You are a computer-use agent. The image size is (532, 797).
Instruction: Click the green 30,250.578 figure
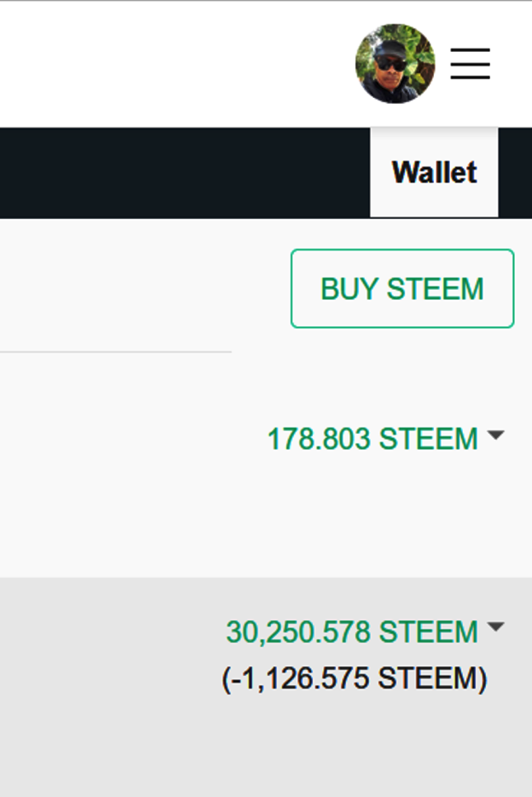(298, 632)
